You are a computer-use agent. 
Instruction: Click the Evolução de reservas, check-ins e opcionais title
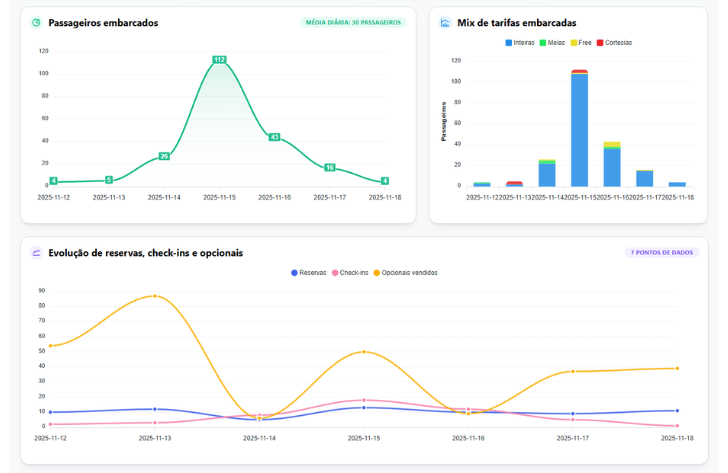point(145,253)
